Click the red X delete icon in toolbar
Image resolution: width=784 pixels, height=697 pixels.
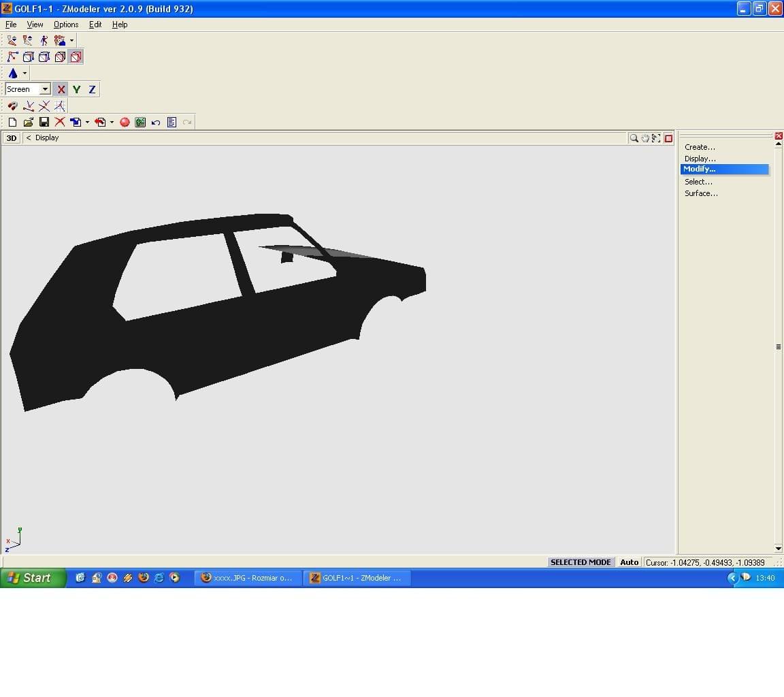pyautogui.click(x=60, y=122)
